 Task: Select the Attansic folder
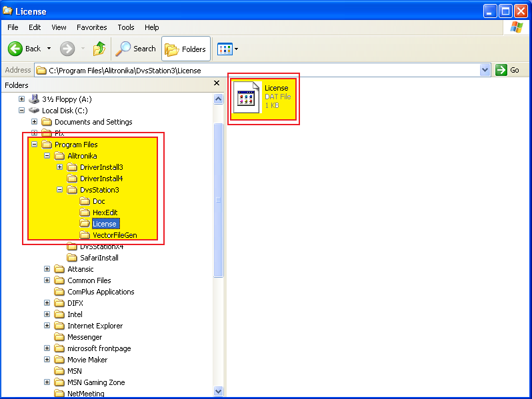click(74, 269)
